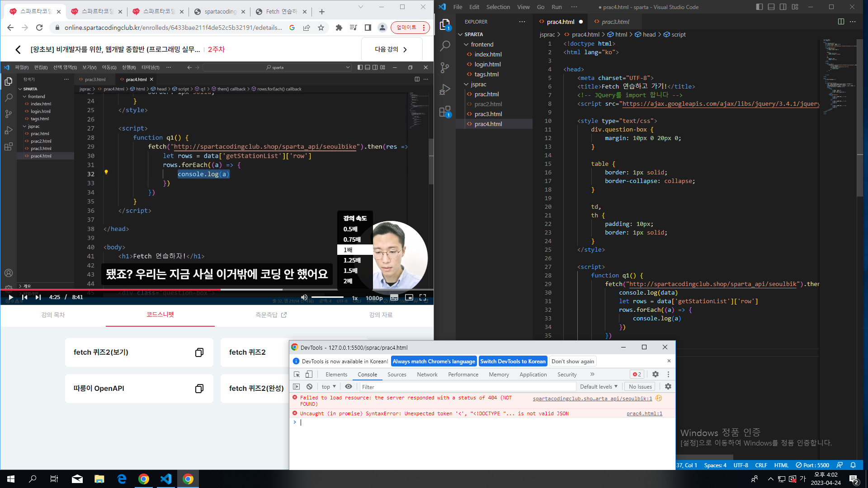This screenshot has width=868, height=488.
Task: Open Chrome side panel icon
Action: pos(368,28)
